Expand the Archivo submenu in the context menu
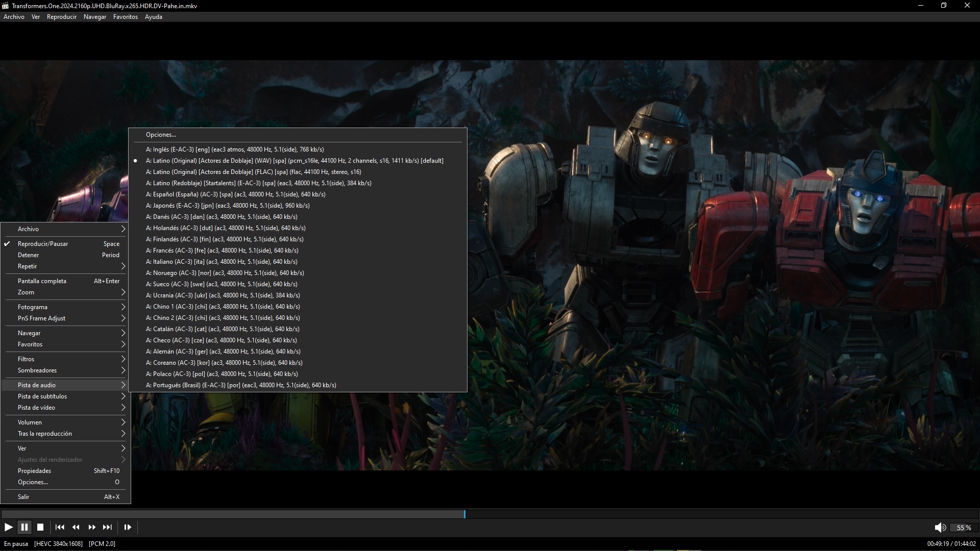 (x=65, y=229)
